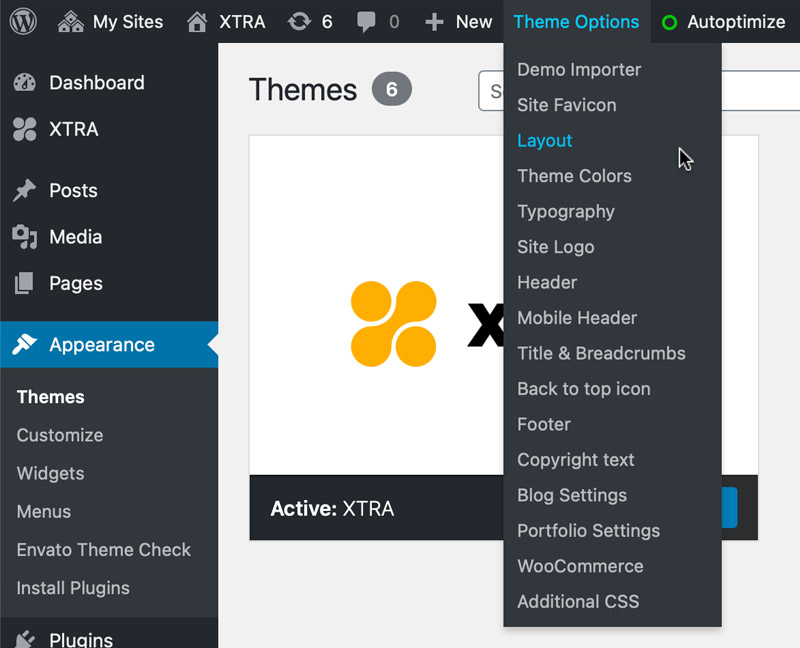Open the Customize submenu link
800x648 pixels.
point(60,435)
